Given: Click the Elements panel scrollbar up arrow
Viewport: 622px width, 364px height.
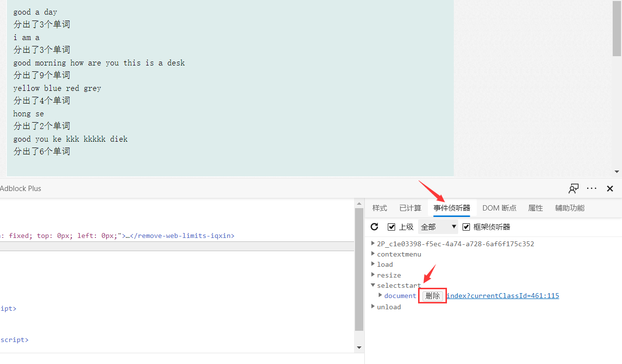Looking at the screenshot, I should pos(359,203).
